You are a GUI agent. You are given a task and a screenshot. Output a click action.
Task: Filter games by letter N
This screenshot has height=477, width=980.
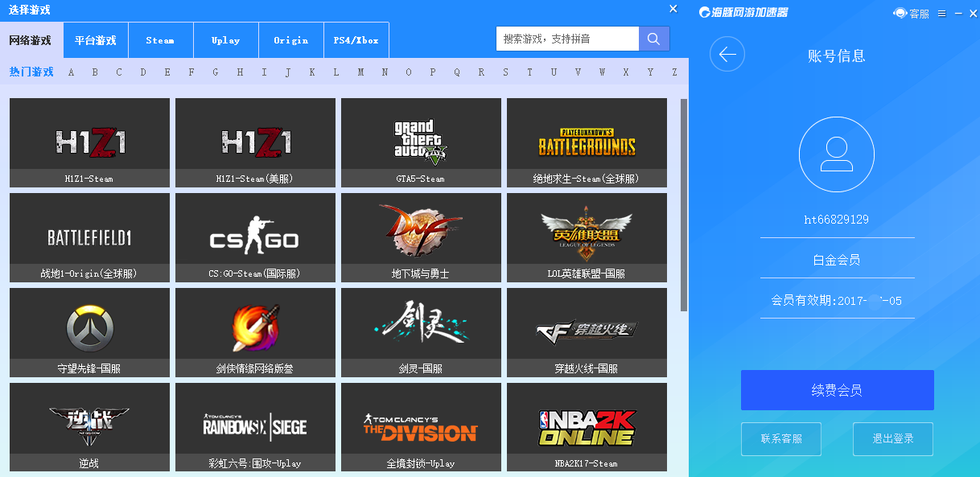pos(385,72)
